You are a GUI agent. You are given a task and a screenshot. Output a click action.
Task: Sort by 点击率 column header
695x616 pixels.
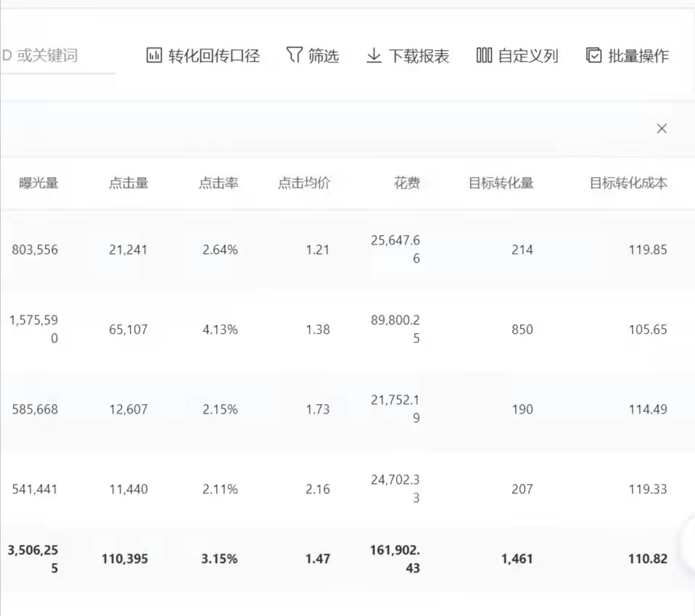218,183
